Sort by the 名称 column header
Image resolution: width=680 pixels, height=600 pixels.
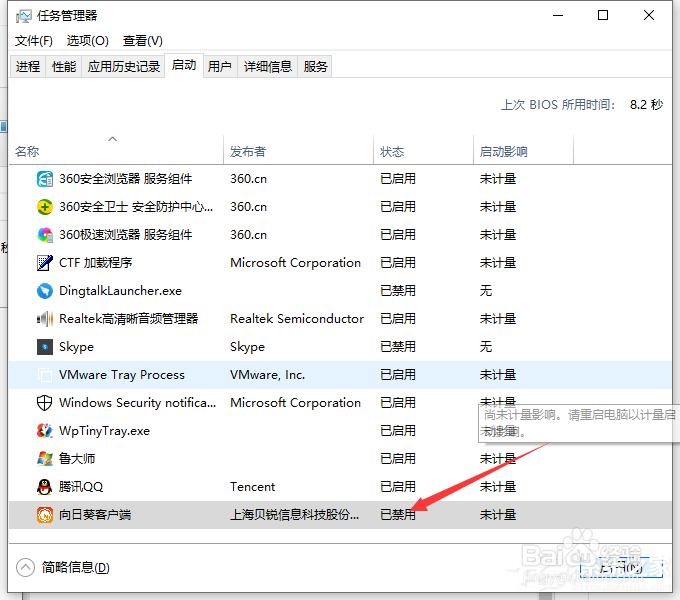tap(116, 150)
